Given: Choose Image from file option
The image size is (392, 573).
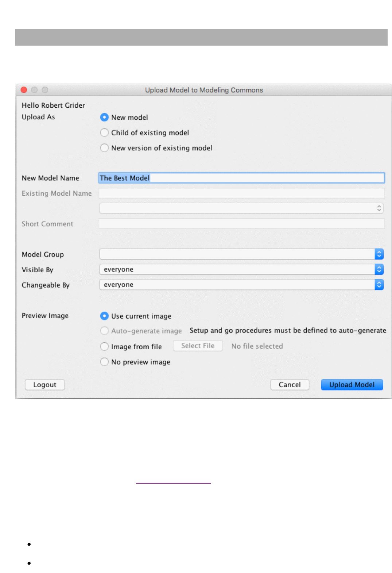Looking at the screenshot, I should coord(104,346).
